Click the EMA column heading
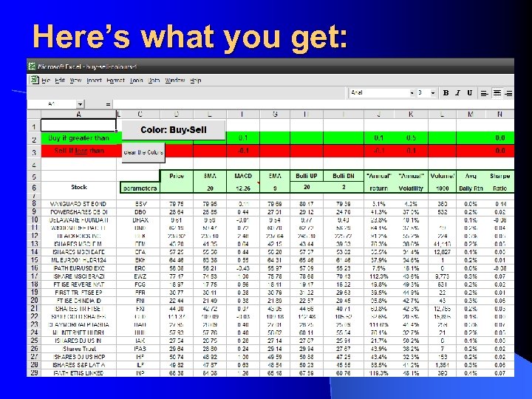This screenshot has width=532, height=399. (275, 176)
